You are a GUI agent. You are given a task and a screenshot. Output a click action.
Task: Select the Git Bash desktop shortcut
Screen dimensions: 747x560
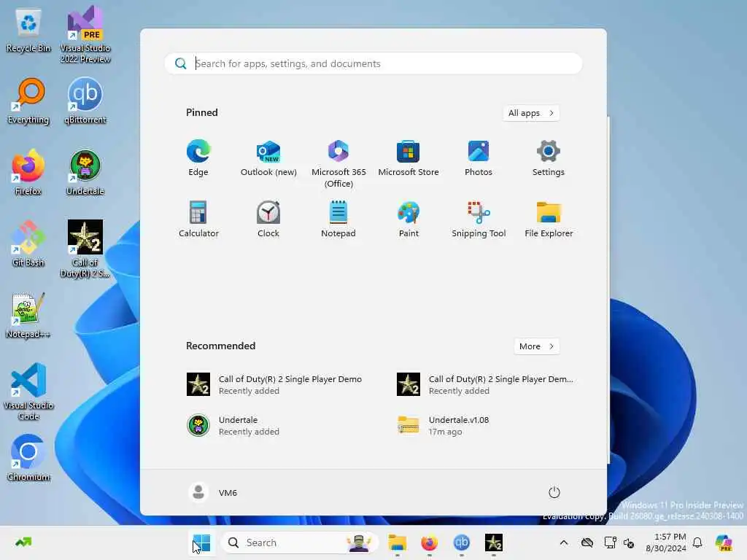(28, 244)
